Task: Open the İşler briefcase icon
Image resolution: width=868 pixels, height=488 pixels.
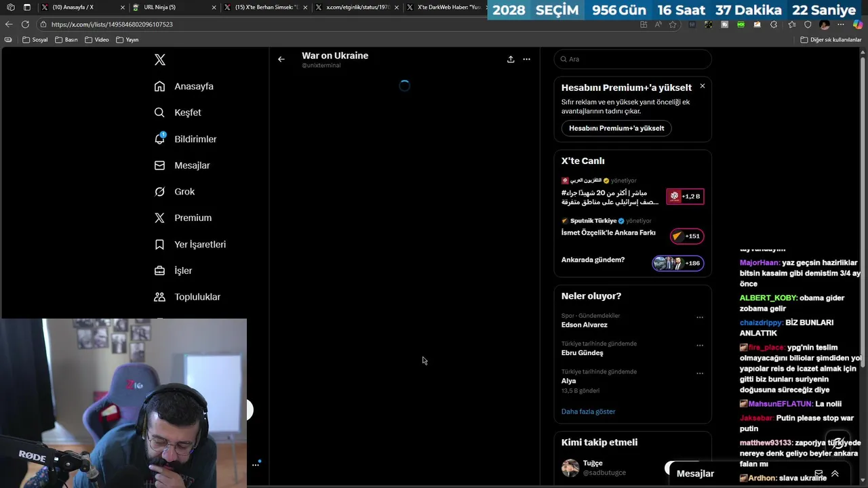Action: 159,270
